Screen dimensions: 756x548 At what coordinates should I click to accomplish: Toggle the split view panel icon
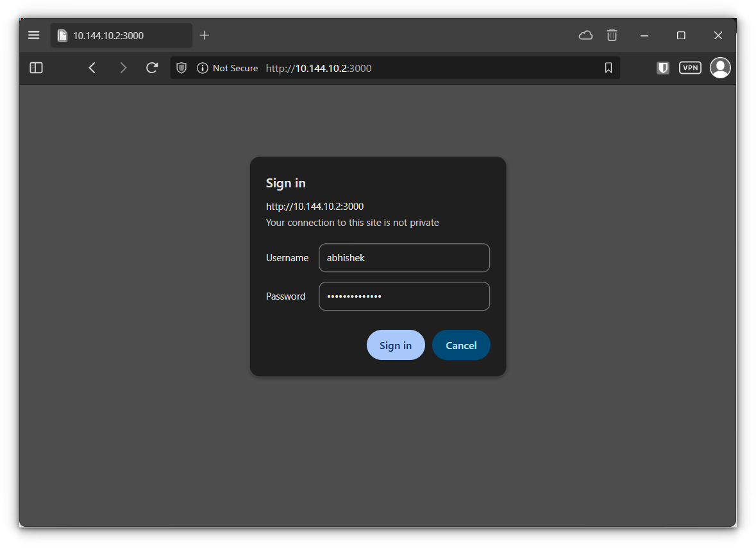point(36,67)
